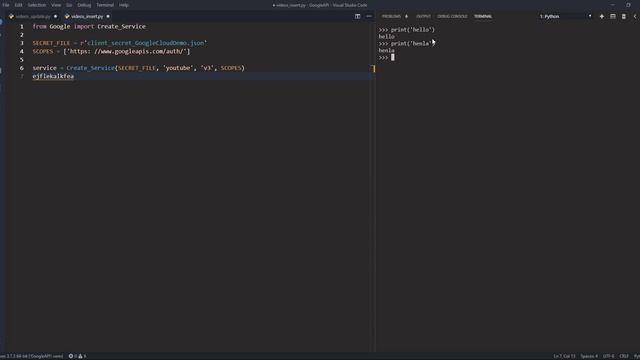Screen dimensions: 640x360
Task: Click the print('hello') command in the terminal
Action: 413,30
